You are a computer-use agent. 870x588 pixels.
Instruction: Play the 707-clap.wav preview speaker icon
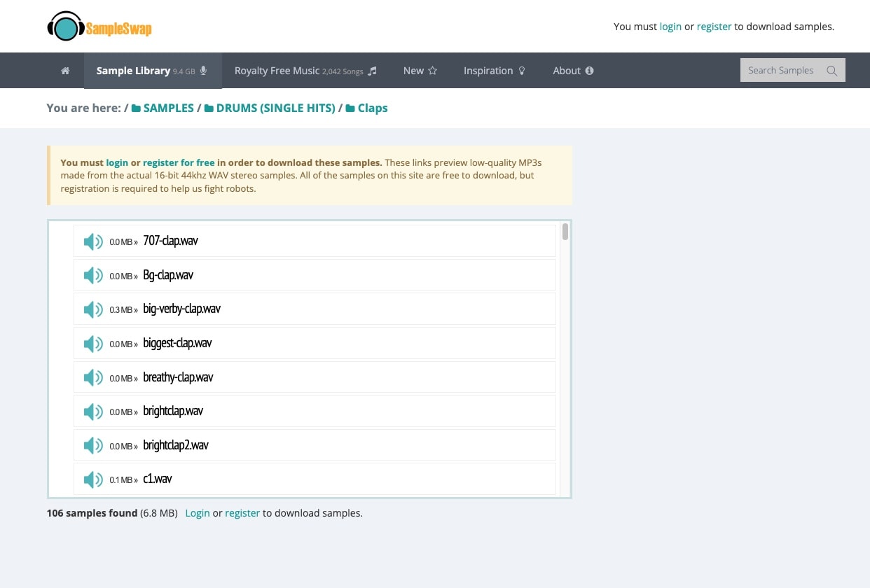point(93,241)
